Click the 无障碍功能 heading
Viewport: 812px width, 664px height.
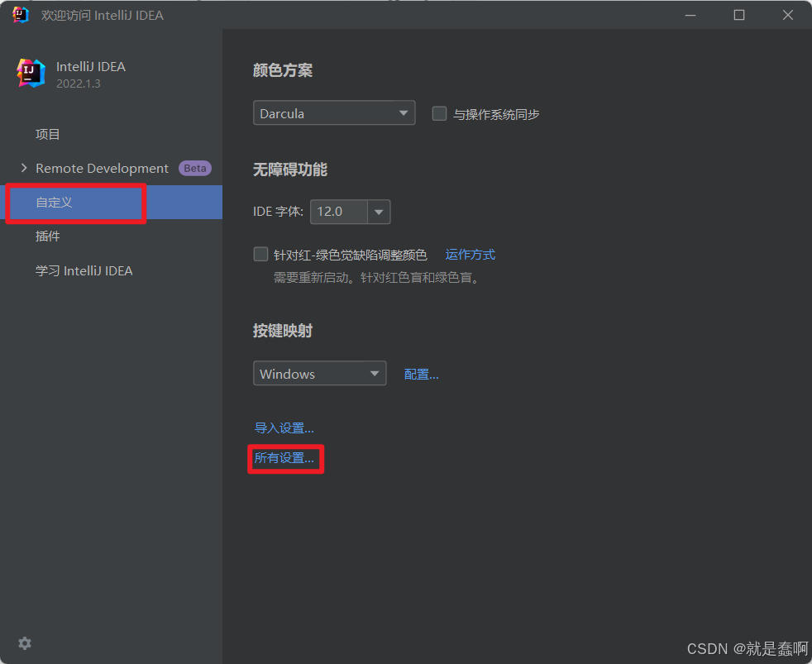pyautogui.click(x=290, y=170)
